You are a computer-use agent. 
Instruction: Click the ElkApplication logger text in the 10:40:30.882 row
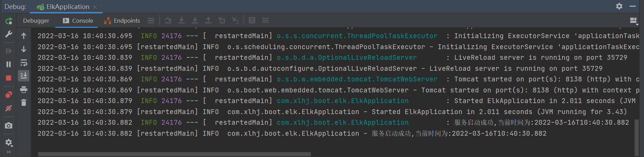tap(343, 122)
